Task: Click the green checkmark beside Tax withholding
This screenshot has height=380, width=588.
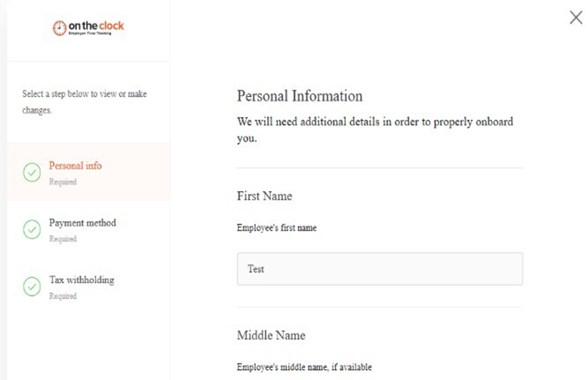Action: pyautogui.click(x=32, y=286)
